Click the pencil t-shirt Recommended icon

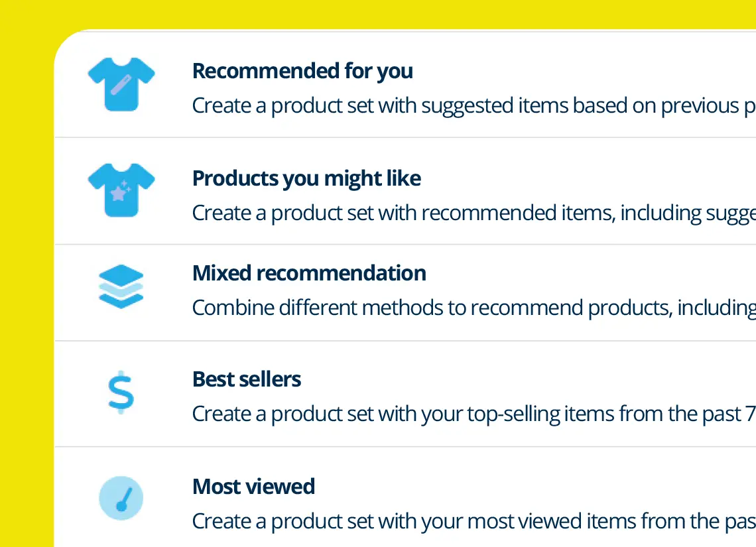pos(121,84)
